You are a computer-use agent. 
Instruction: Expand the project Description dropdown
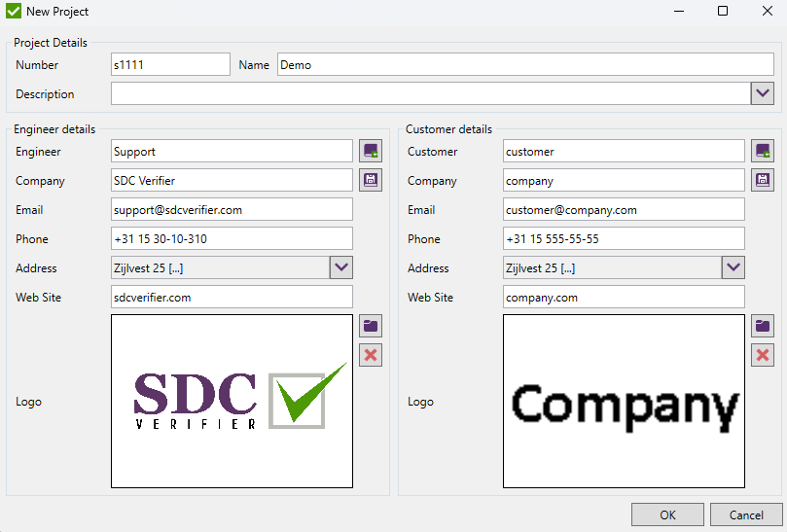tap(763, 93)
